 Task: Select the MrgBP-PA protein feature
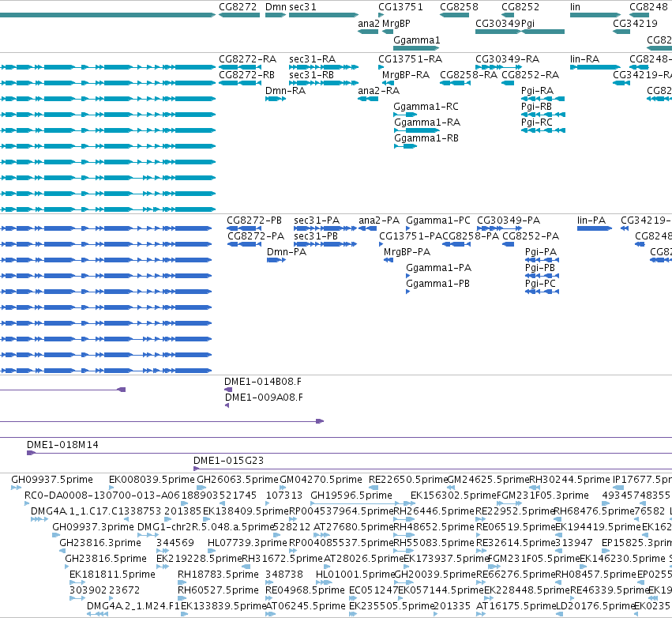pyautogui.click(x=389, y=260)
